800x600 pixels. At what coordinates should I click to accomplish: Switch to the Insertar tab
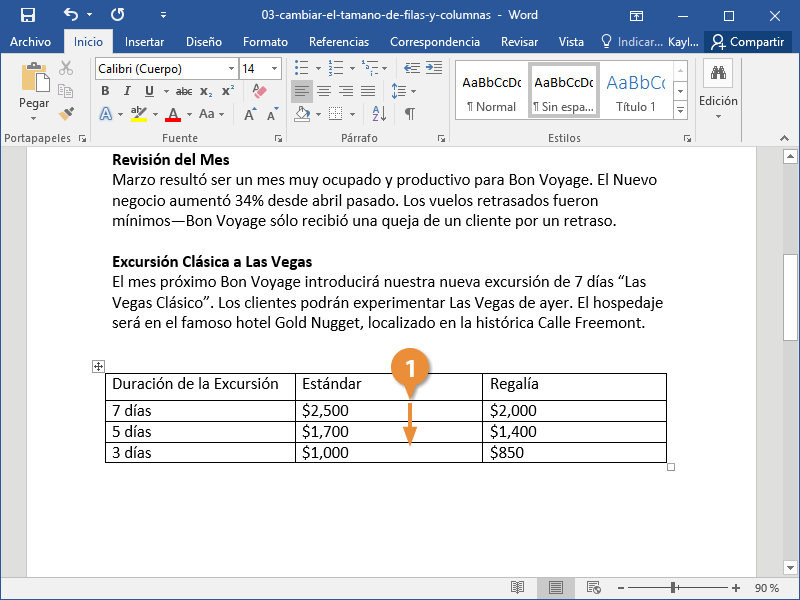click(x=144, y=41)
